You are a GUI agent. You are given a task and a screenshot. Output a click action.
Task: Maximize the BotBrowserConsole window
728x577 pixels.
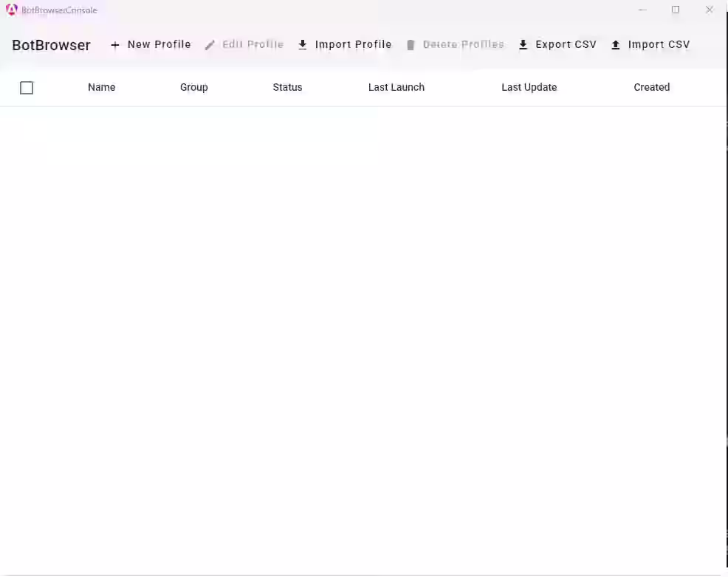pyautogui.click(x=676, y=10)
